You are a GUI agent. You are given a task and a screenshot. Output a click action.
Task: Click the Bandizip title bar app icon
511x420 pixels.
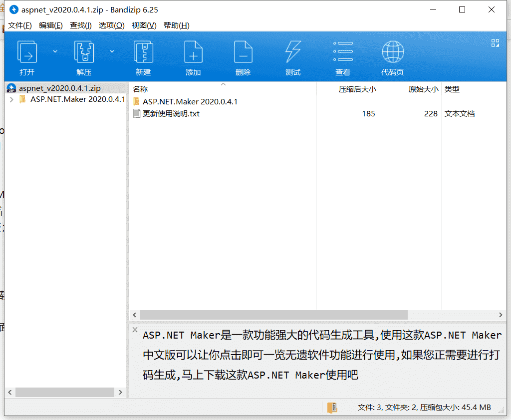coord(13,10)
